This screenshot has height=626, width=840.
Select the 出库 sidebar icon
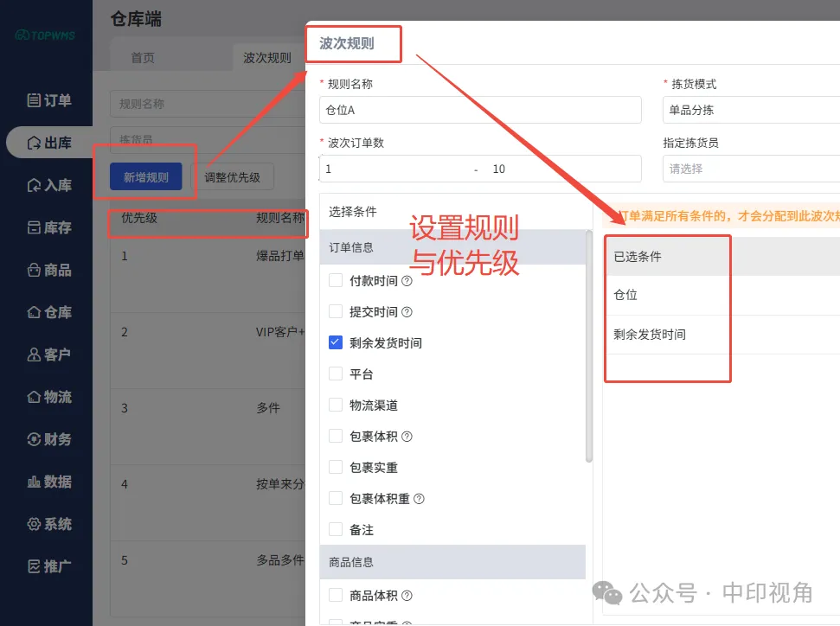tap(34, 143)
